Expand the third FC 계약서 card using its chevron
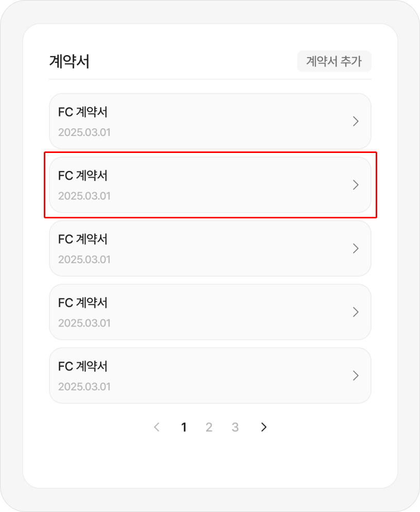This screenshot has height=512, width=420. tap(355, 248)
